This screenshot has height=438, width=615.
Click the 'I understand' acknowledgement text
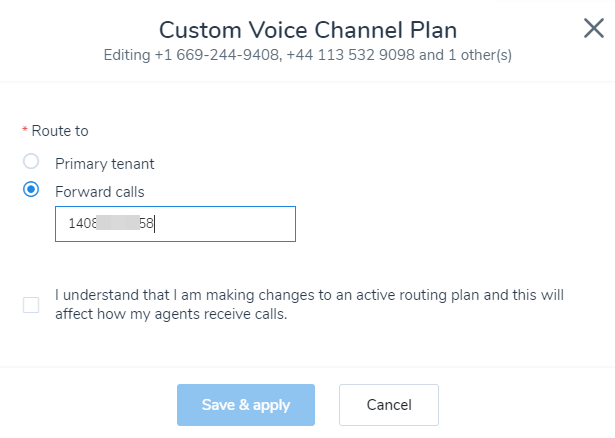309,305
